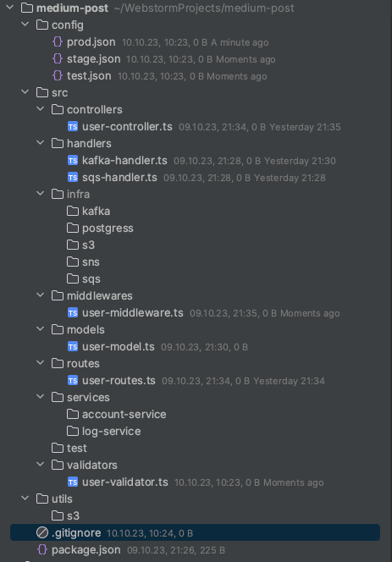Screen dimensions: 392x562
Task: Click the folder icon for account-service
Action: coord(73,414)
